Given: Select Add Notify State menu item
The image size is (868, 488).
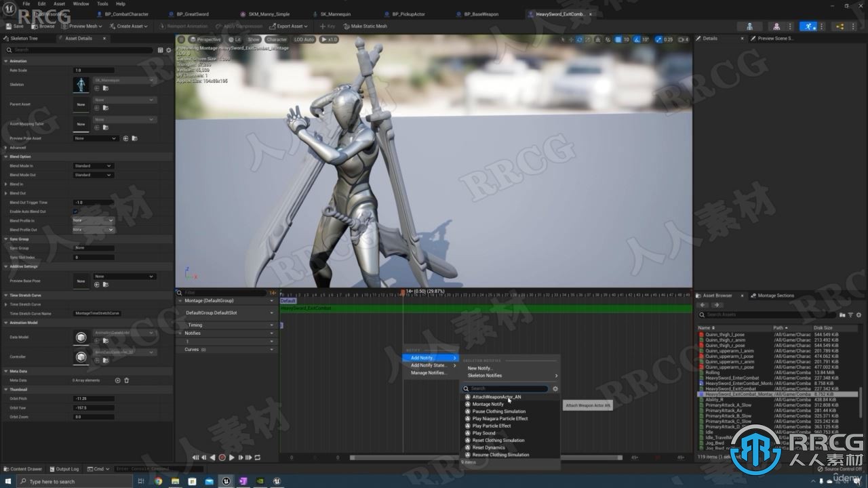Looking at the screenshot, I should [430, 365].
